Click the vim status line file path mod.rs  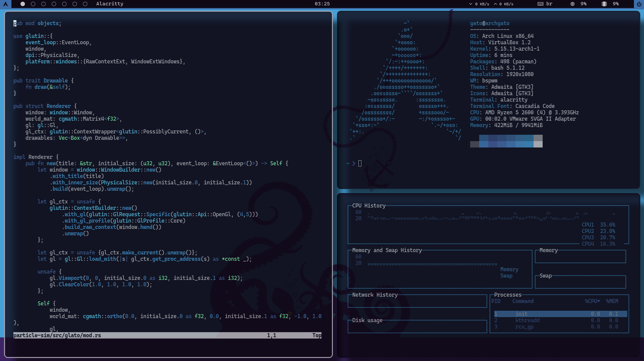57,335
